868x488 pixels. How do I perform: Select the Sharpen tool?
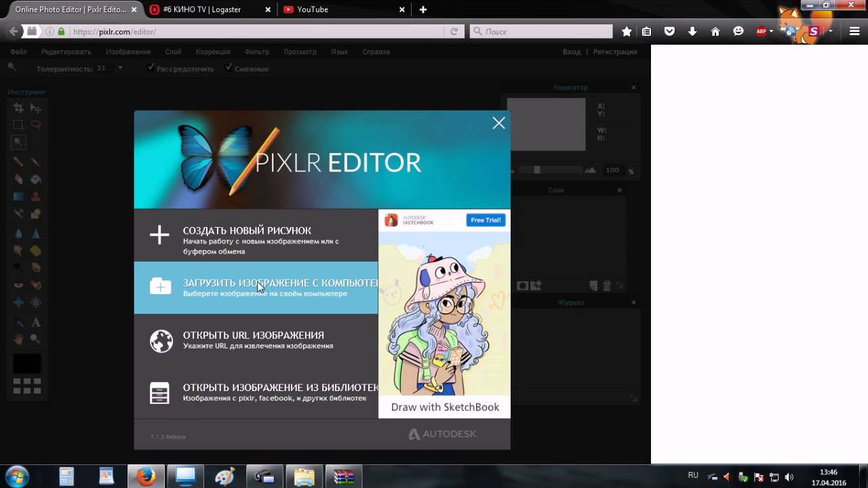coord(35,233)
